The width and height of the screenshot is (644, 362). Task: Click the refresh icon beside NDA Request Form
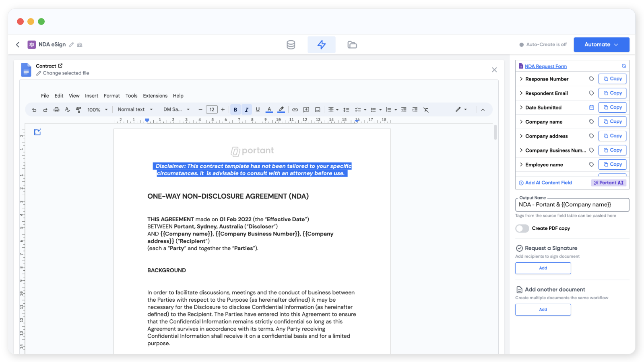point(623,66)
